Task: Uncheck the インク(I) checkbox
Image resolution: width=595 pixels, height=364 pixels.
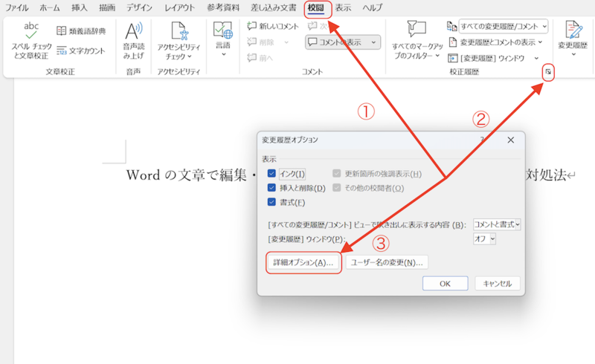Action: tap(271, 174)
